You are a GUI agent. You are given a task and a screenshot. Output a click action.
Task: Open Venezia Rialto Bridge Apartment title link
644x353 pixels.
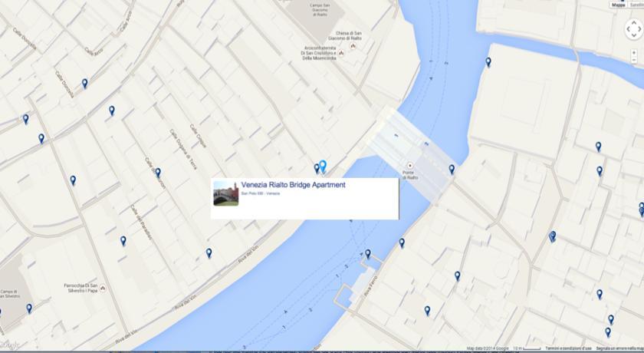click(x=293, y=185)
